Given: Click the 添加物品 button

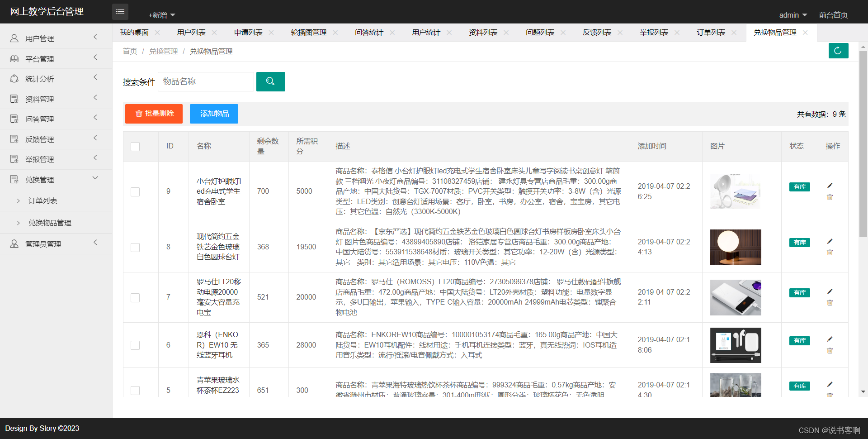Looking at the screenshot, I should pyautogui.click(x=214, y=114).
